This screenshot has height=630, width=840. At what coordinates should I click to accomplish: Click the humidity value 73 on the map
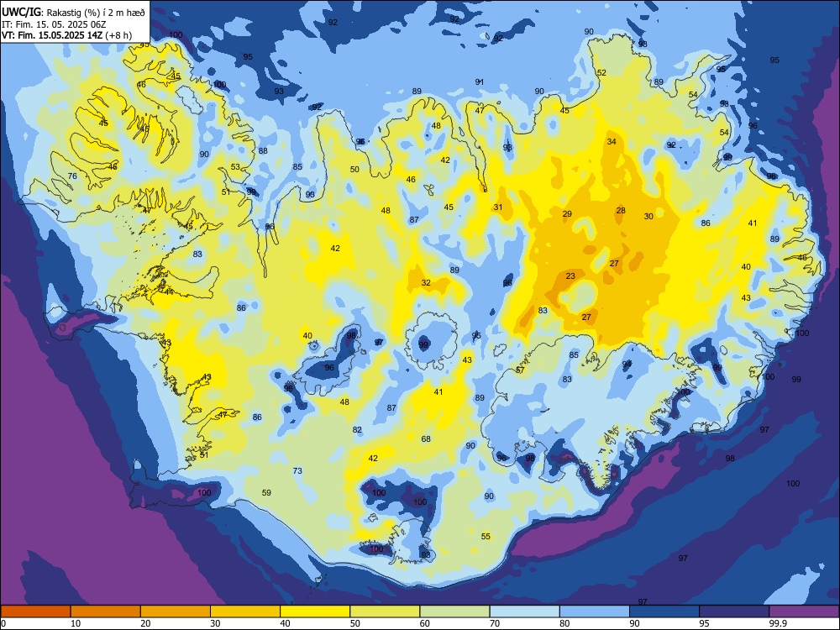297,471
